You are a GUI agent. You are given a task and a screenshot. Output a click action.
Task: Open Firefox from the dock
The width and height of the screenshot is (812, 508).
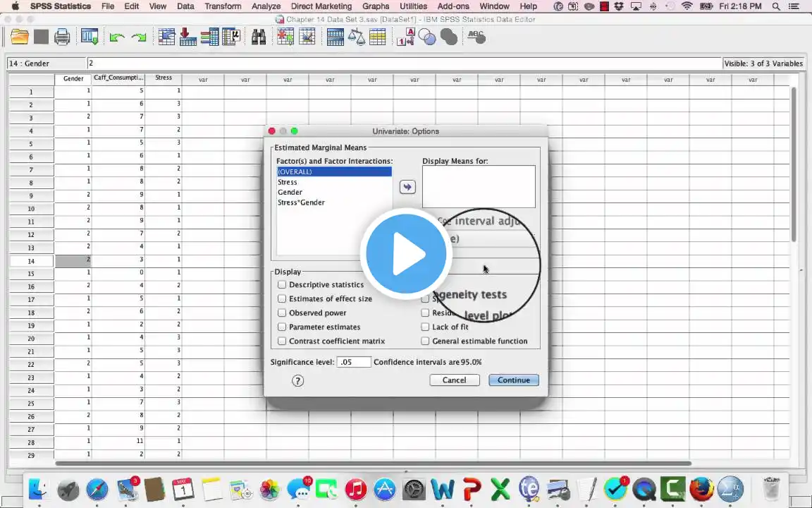point(702,490)
